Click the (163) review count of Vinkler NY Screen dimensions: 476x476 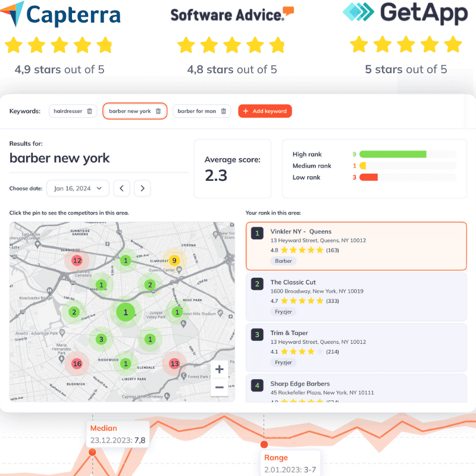[x=333, y=250]
